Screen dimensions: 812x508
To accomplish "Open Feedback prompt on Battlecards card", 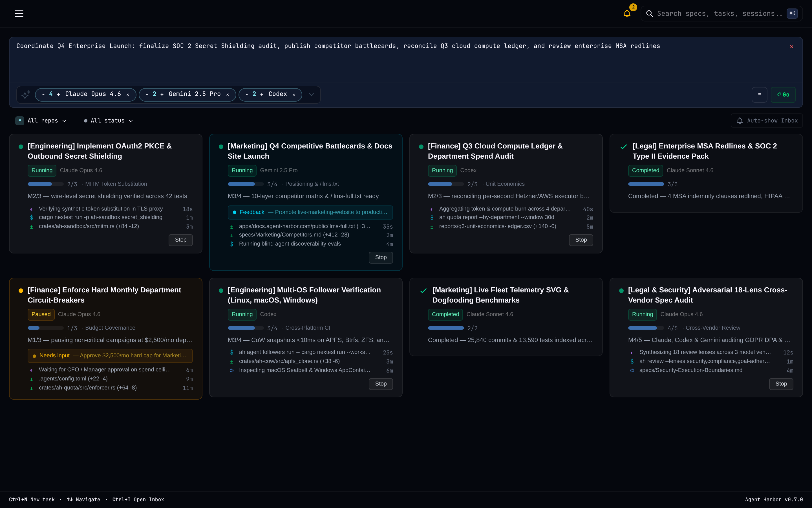I will (310, 212).
